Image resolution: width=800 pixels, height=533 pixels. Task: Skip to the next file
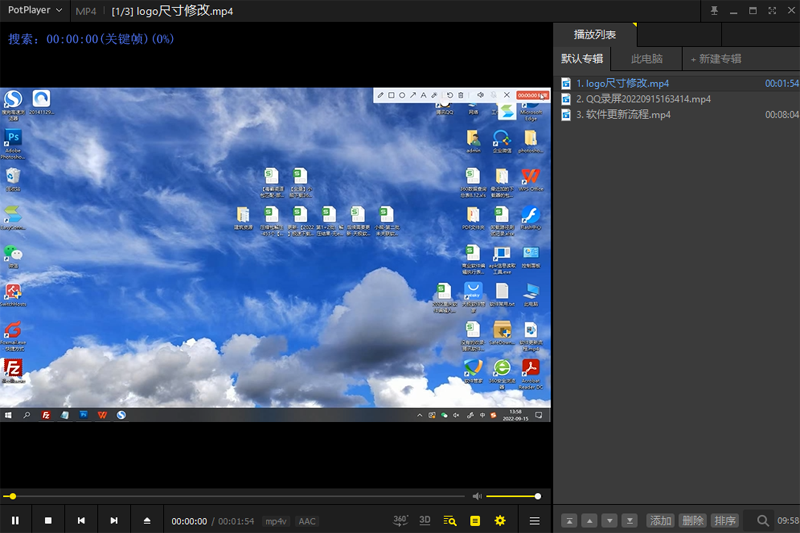[114, 521]
